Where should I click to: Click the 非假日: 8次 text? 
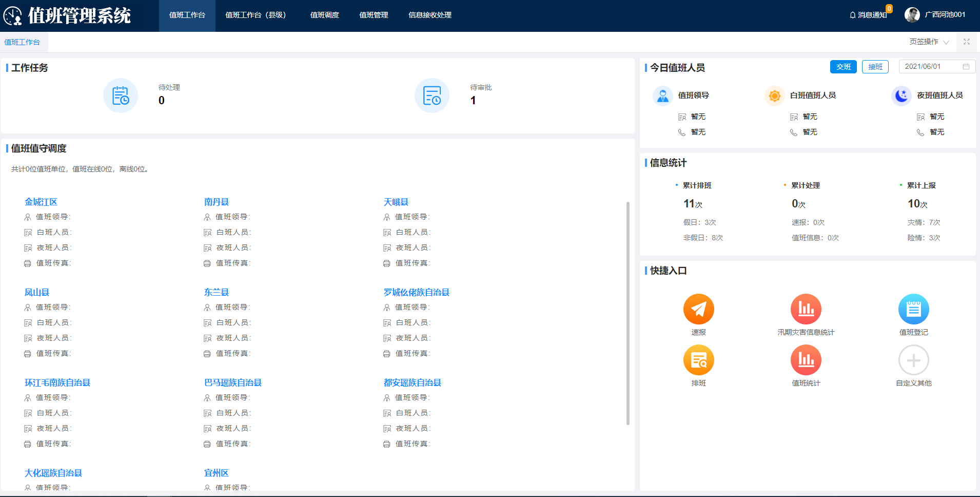pyautogui.click(x=703, y=238)
